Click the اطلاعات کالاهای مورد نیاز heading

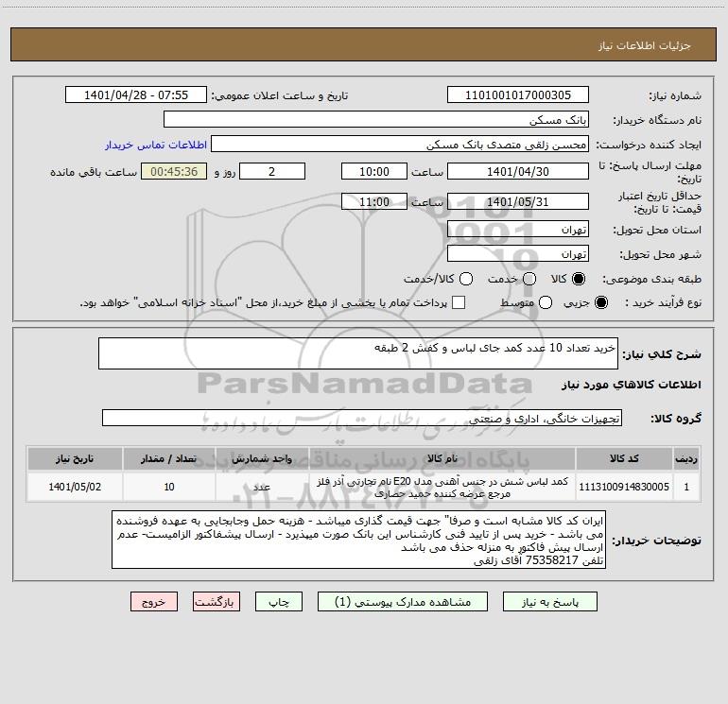[x=632, y=385]
